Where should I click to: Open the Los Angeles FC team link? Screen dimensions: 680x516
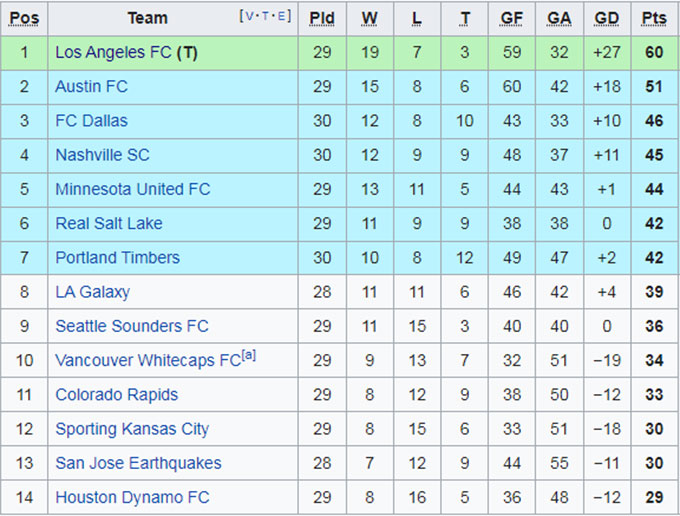pos(113,52)
